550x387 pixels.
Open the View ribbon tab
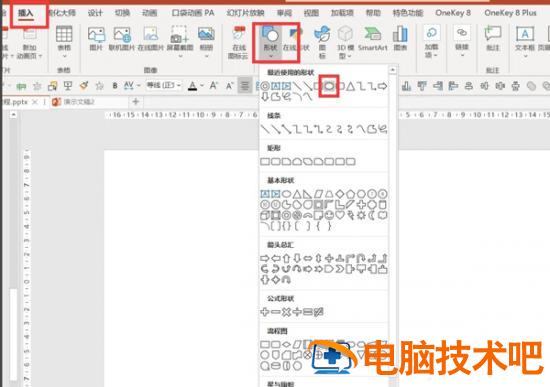tap(311, 13)
